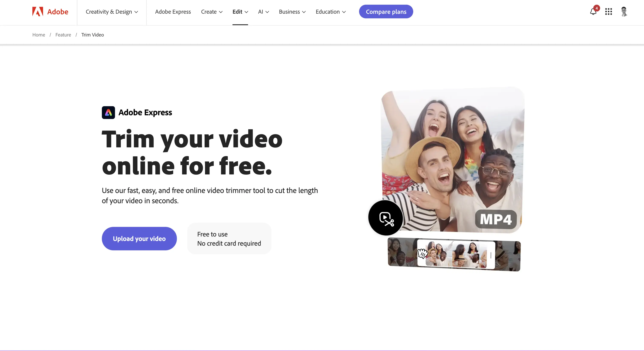Click the right trim handle on filmstrip
This screenshot has width=644, height=351.
(x=491, y=255)
